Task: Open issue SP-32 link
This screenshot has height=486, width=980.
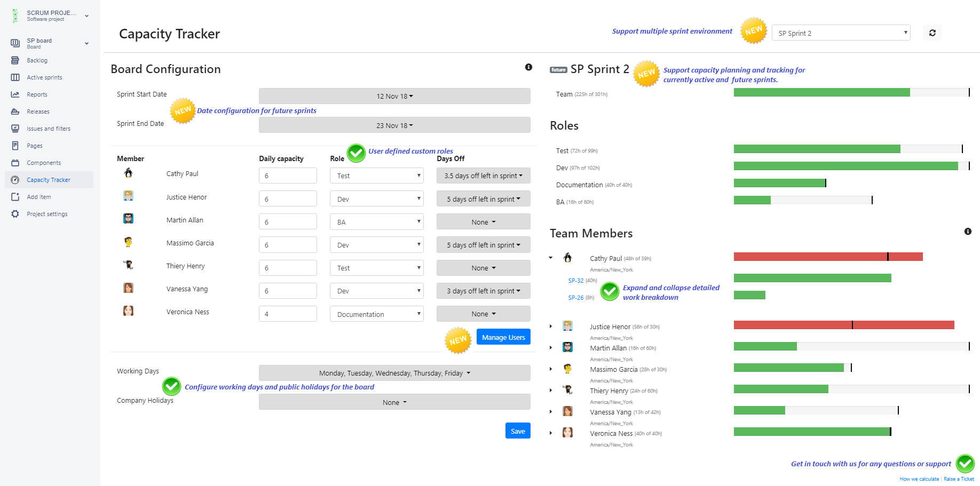Action: point(576,280)
